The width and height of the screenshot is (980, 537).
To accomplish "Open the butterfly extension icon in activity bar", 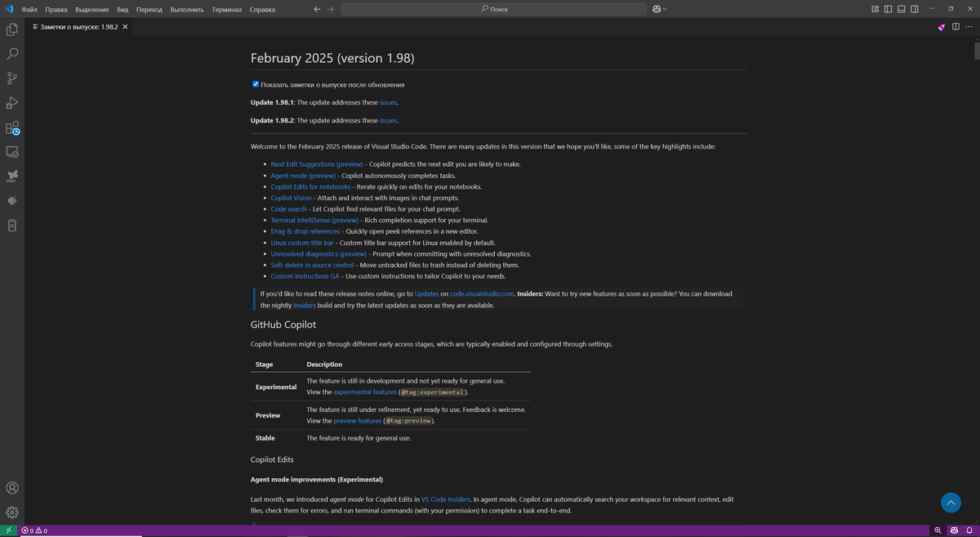I will point(12,176).
